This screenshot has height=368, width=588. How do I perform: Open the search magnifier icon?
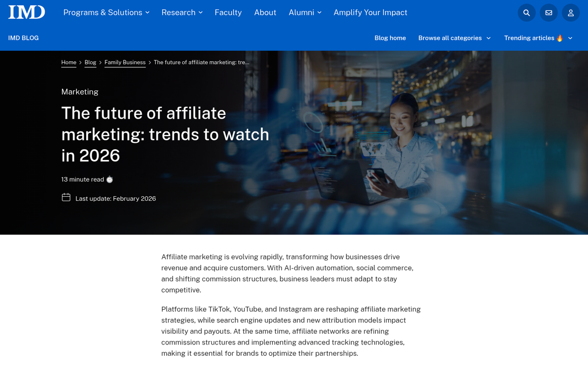526,13
